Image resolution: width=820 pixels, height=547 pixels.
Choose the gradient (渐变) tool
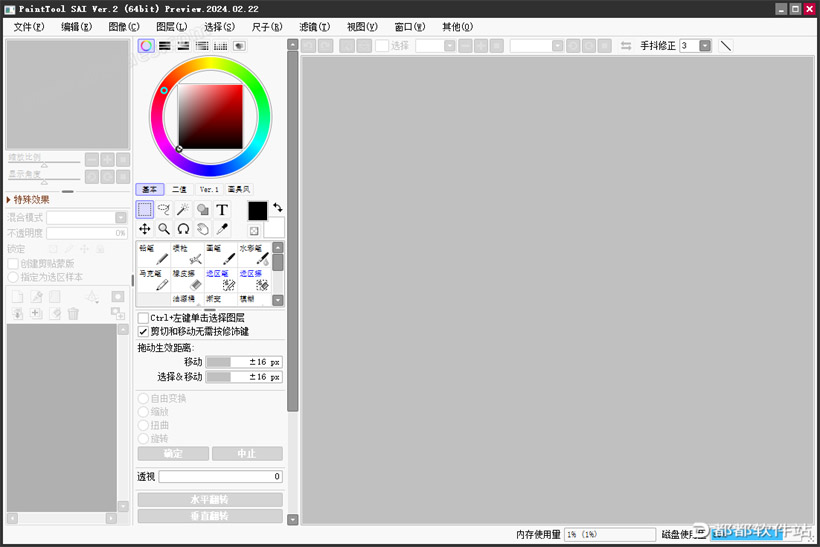[x=221, y=299]
